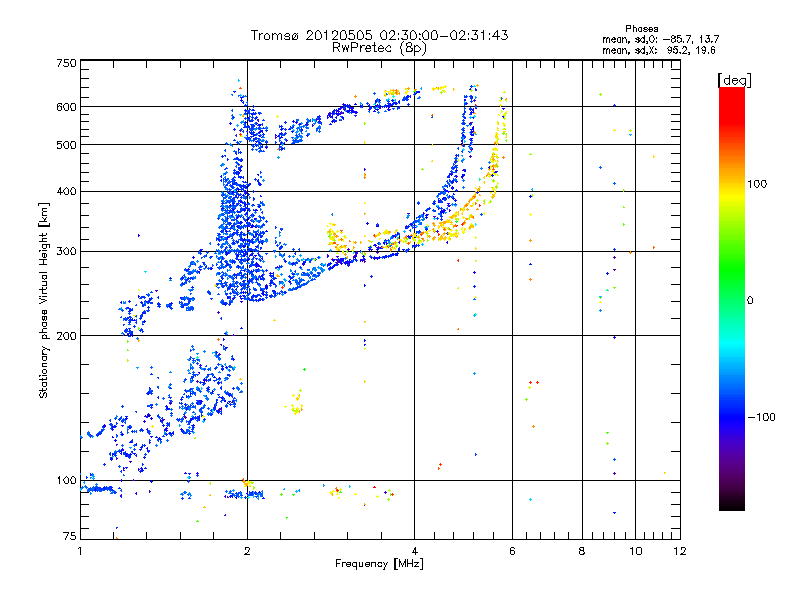Click the 'Phases' header text
This screenshot has width=800, height=600.
pos(641,29)
